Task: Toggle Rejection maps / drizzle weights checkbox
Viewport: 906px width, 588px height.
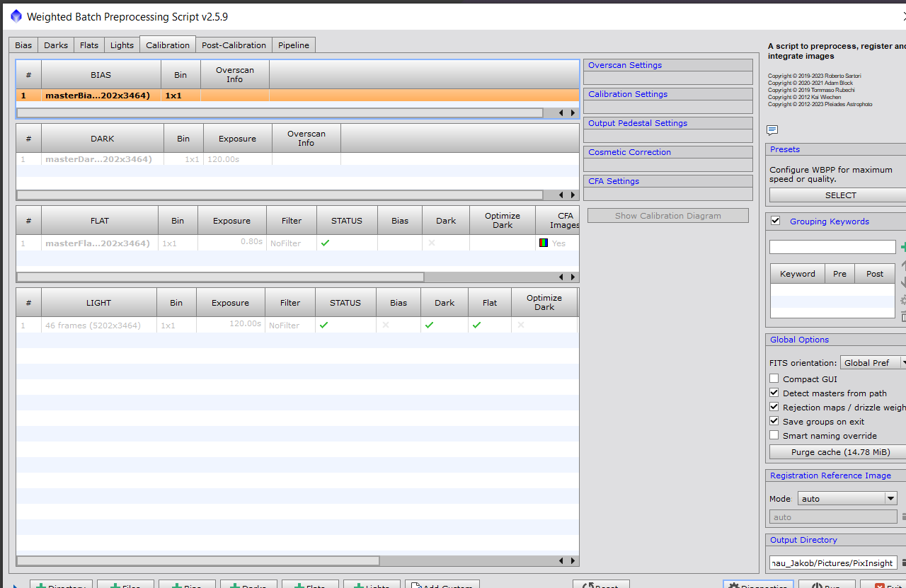Action: point(774,407)
